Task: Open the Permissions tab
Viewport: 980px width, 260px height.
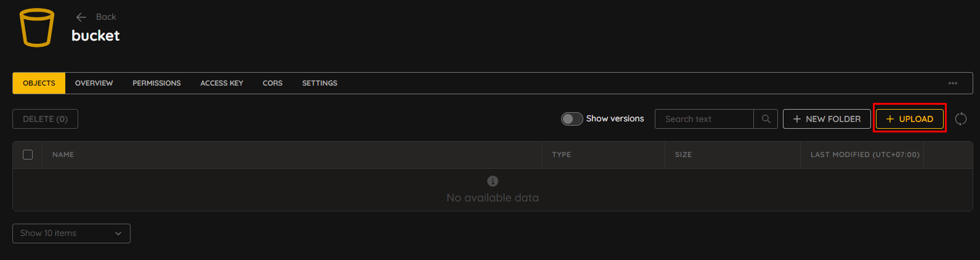Action: click(156, 83)
